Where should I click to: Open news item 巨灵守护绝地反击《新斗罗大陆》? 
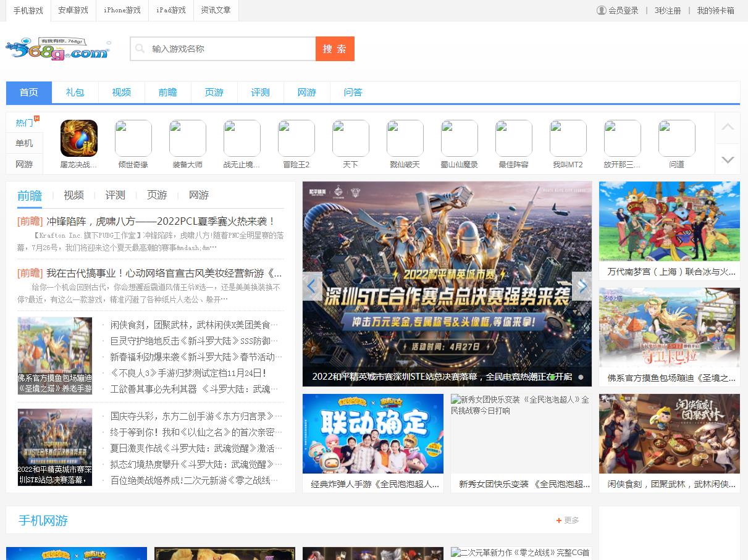[196, 341]
